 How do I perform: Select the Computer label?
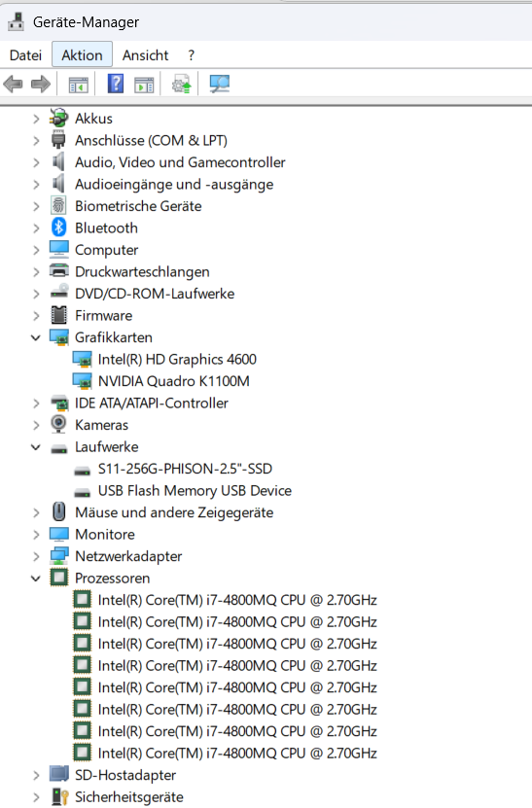click(107, 250)
